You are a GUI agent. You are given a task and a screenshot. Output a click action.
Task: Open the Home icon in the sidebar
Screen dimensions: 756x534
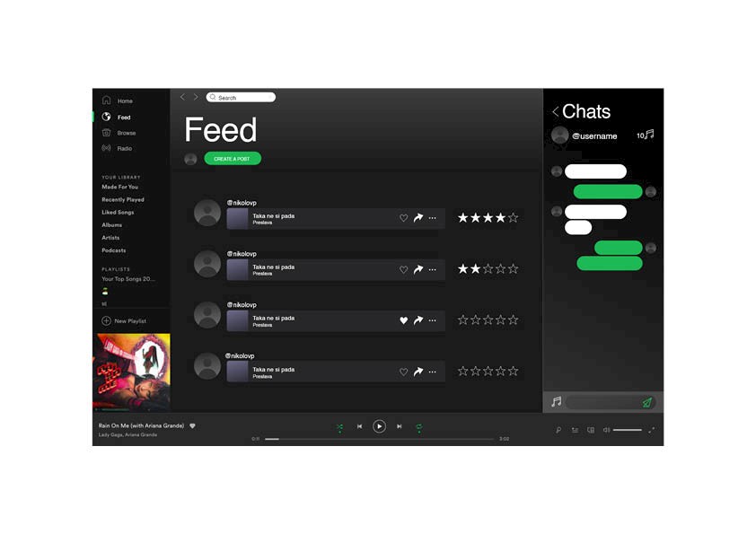pos(107,101)
